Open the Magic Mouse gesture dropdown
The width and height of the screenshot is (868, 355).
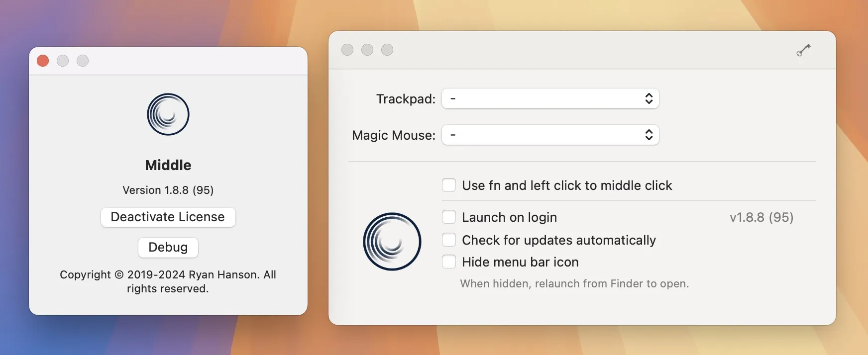point(550,135)
